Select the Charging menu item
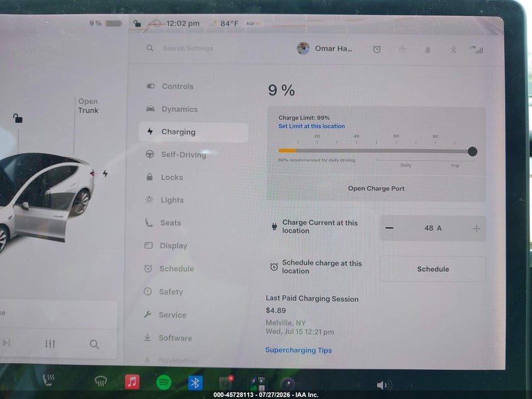 [x=193, y=132]
